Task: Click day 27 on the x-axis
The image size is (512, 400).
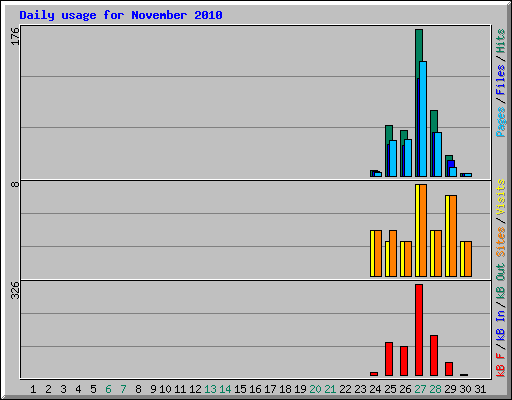Action: pos(420,389)
